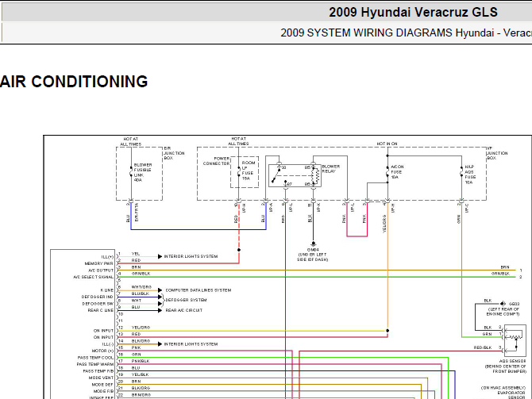Select the 'K LINE' pin label
532x399 pixels.
(107, 290)
